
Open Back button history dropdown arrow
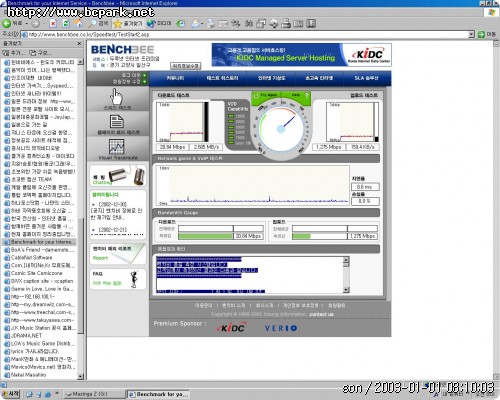tap(27, 24)
